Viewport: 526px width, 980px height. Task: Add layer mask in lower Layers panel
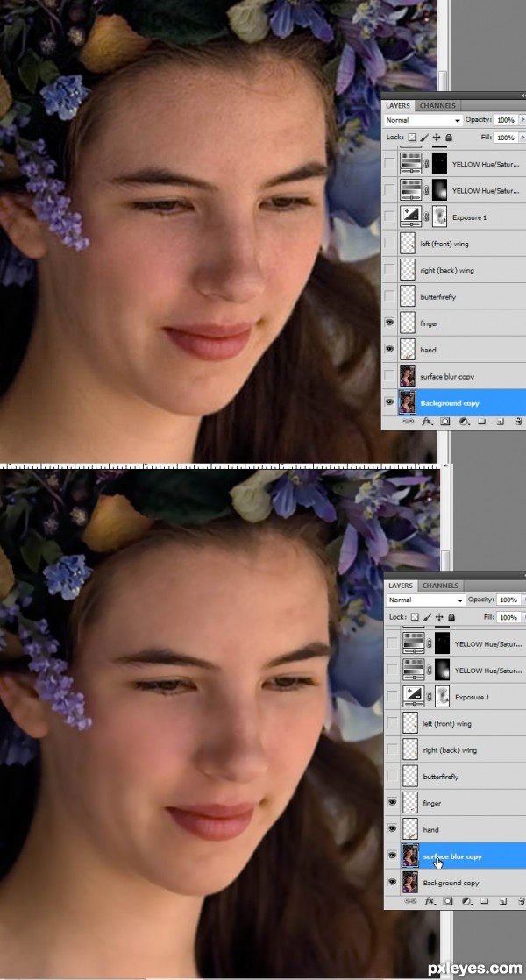[449, 901]
